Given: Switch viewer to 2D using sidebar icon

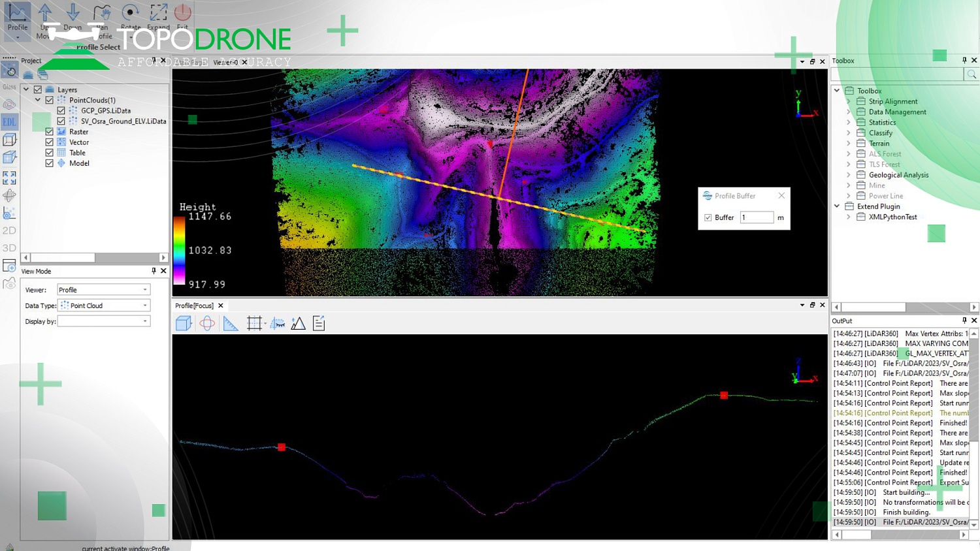Looking at the screenshot, I should click(9, 230).
